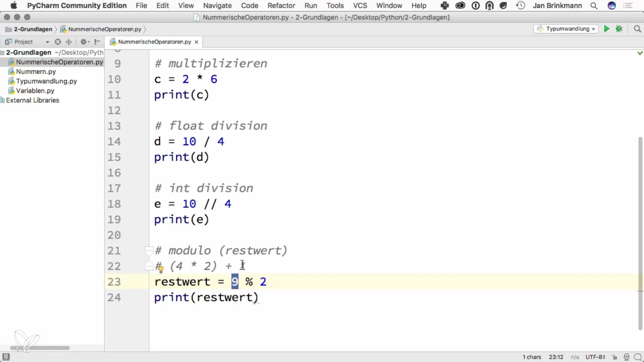Click the Project panel title label
The height and width of the screenshot is (362, 644).
[23, 42]
